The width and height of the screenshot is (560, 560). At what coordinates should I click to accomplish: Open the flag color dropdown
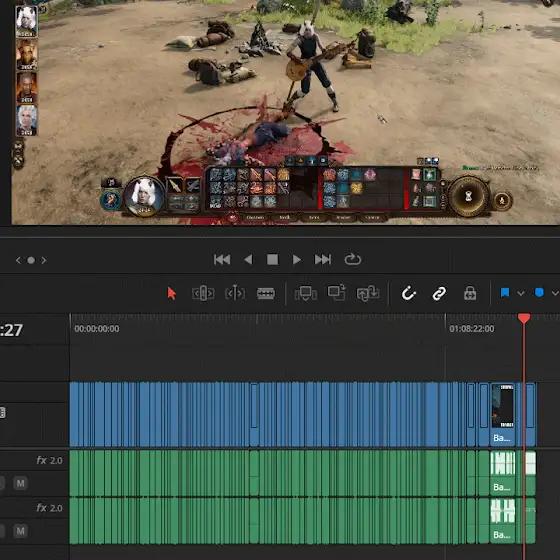point(521,294)
